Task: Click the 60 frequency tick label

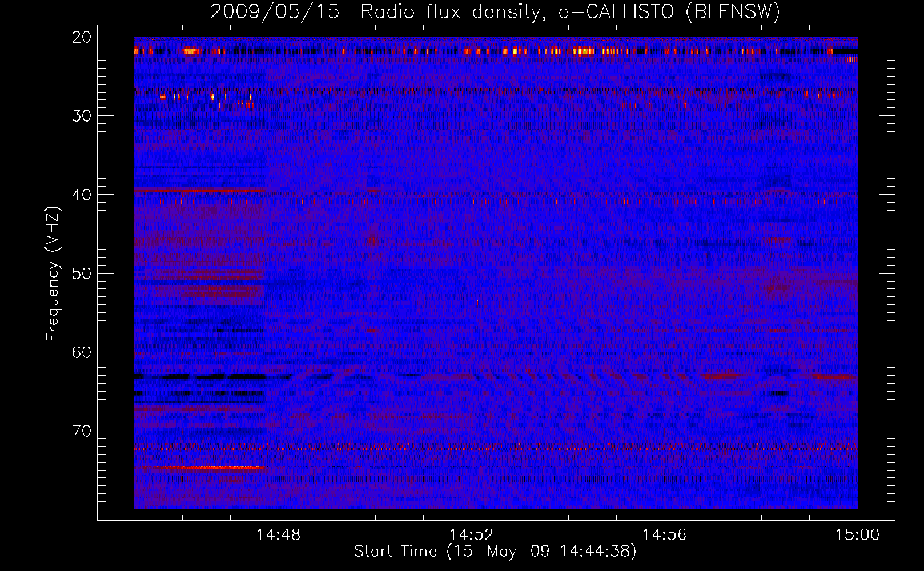Action: click(82, 352)
